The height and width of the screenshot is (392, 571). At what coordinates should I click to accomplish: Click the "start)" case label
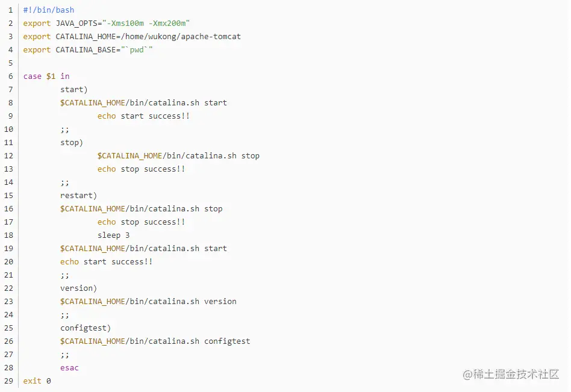(74, 90)
